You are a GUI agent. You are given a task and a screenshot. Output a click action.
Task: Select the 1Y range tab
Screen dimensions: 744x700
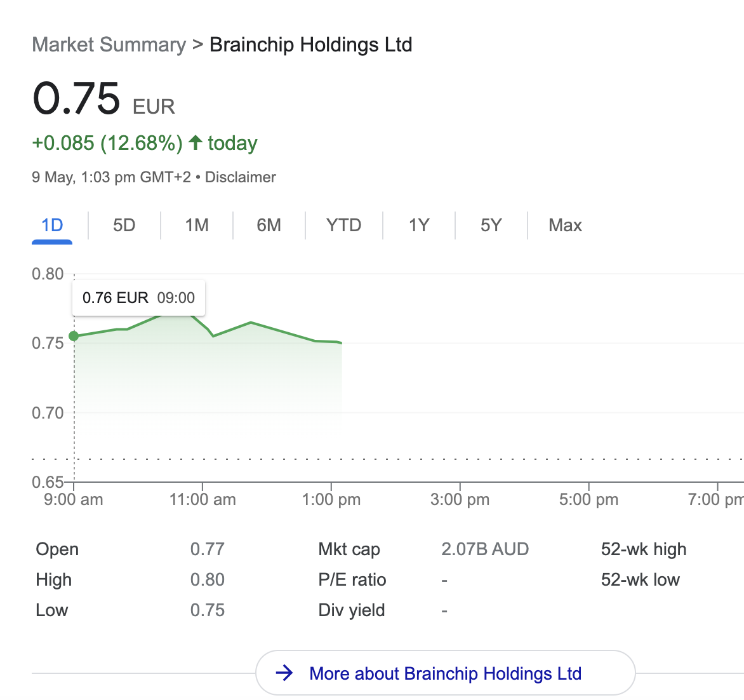[420, 225]
